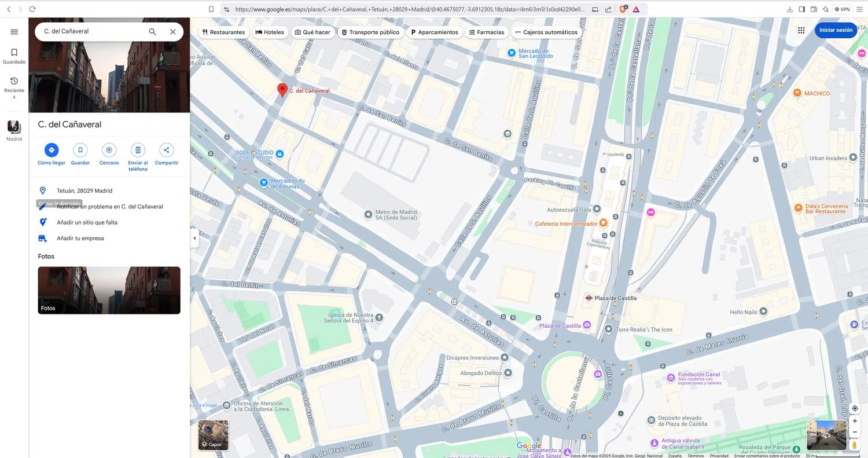Open the browser downloads icon
Viewport: 868px width, 458px height.
(790, 9)
